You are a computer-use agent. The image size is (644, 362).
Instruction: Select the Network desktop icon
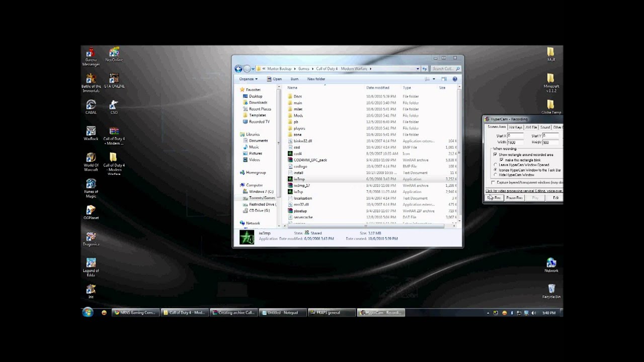(551, 265)
